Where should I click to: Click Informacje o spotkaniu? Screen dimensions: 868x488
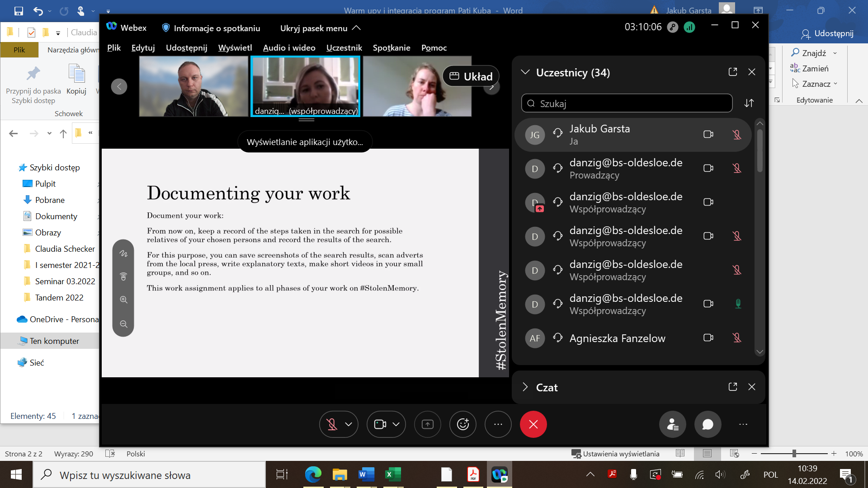point(217,28)
